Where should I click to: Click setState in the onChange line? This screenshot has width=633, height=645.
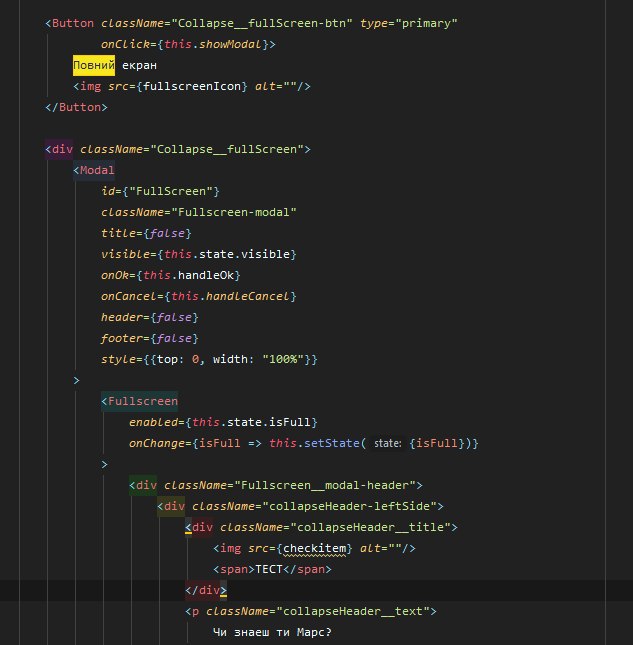pos(332,443)
